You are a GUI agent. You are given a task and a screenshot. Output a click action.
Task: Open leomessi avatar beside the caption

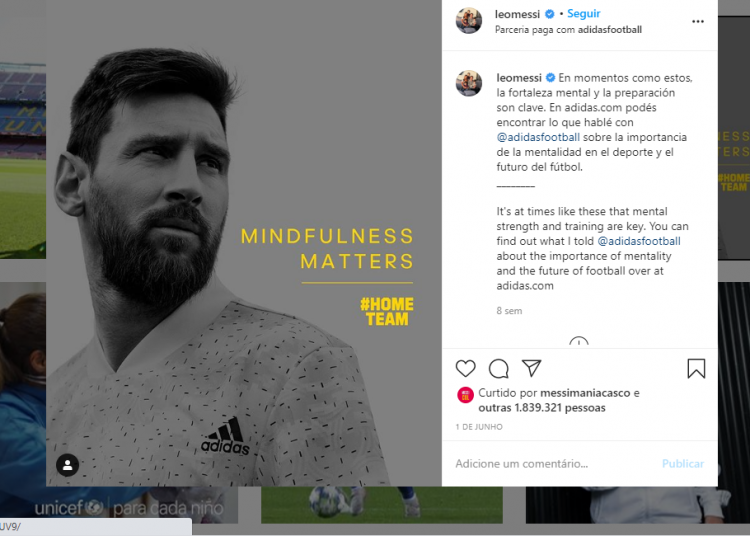(x=469, y=83)
